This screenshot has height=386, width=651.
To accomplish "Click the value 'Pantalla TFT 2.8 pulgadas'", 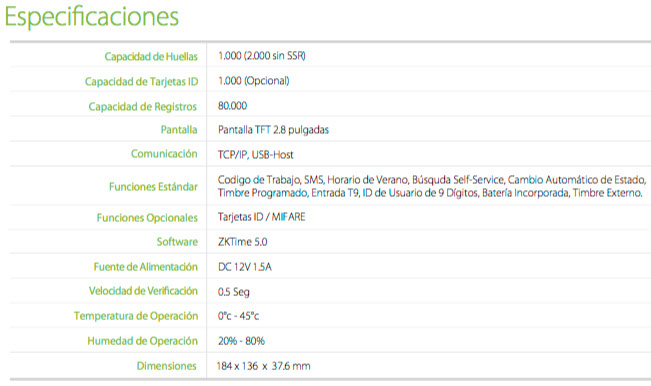I will [x=273, y=130].
